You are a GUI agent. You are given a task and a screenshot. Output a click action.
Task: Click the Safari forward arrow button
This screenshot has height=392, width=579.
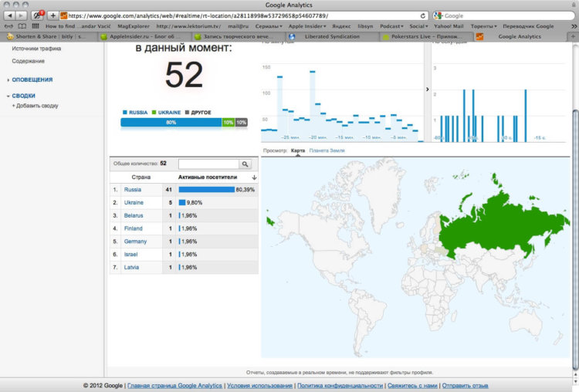point(21,15)
